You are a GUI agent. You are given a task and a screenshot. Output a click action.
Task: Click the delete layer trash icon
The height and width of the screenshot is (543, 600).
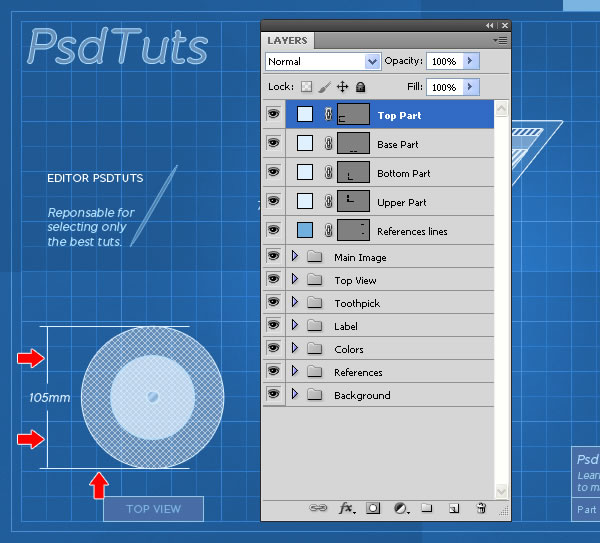481,508
